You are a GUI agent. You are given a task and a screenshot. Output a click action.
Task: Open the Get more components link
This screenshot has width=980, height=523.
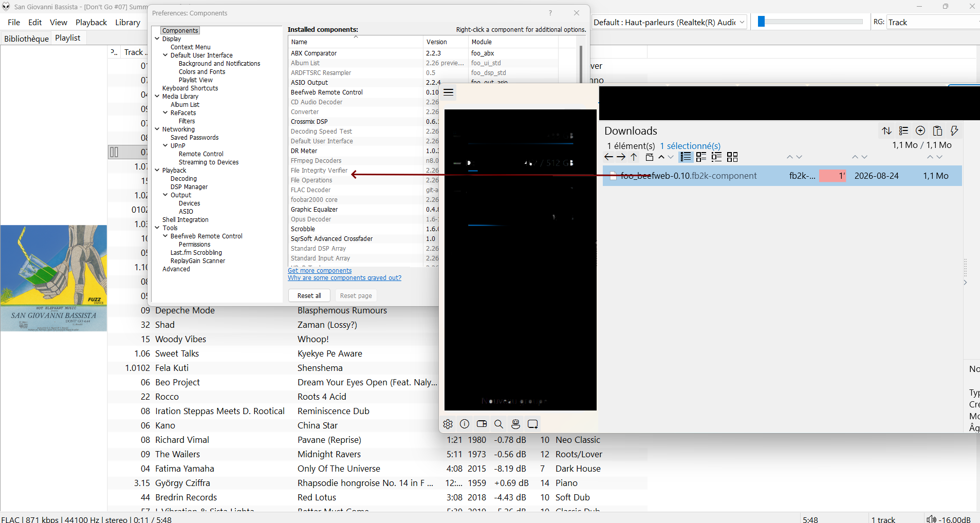pos(320,270)
